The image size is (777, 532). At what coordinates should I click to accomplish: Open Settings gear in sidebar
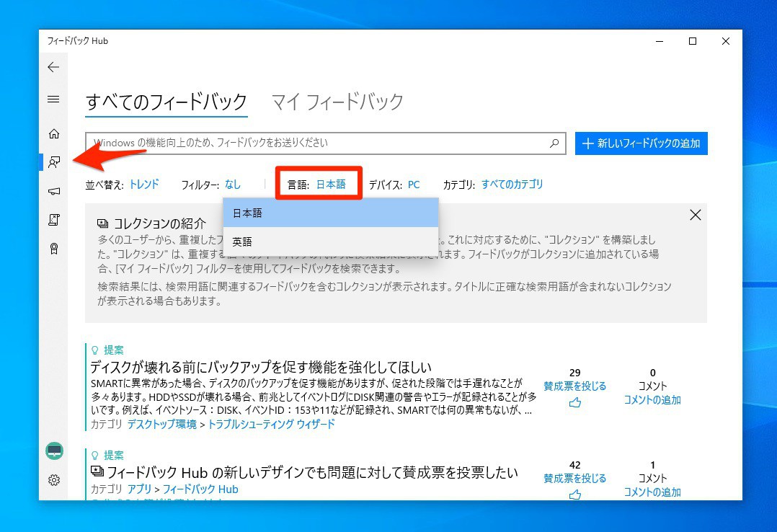[53, 480]
